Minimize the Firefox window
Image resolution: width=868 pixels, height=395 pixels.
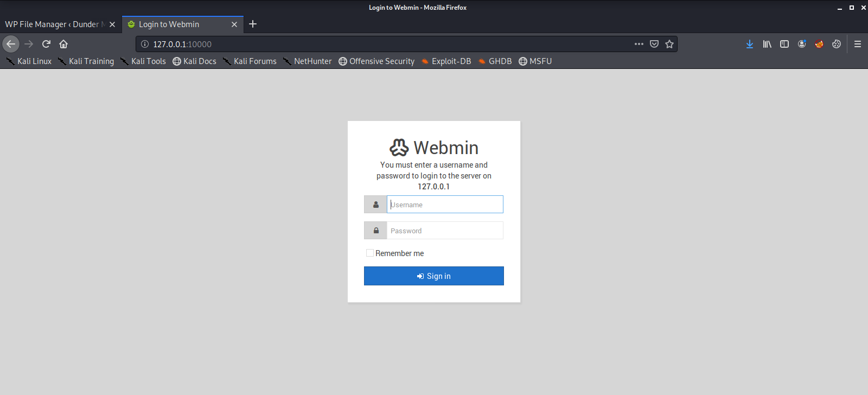pos(839,8)
